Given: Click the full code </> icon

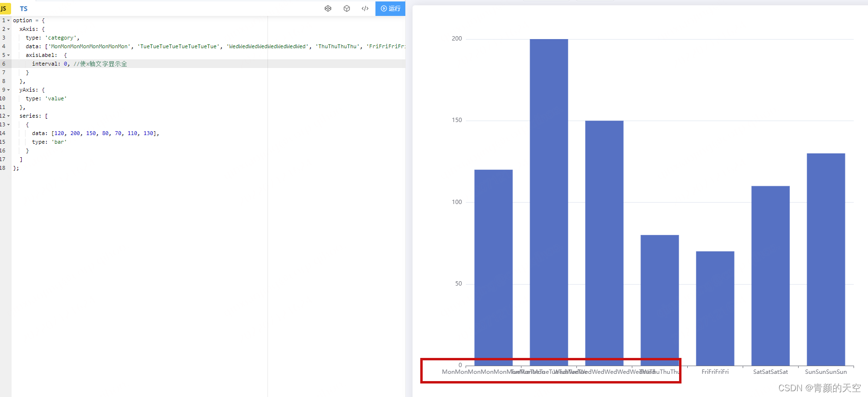Looking at the screenshot, I should pyautogui.click(x=365, y=8).
